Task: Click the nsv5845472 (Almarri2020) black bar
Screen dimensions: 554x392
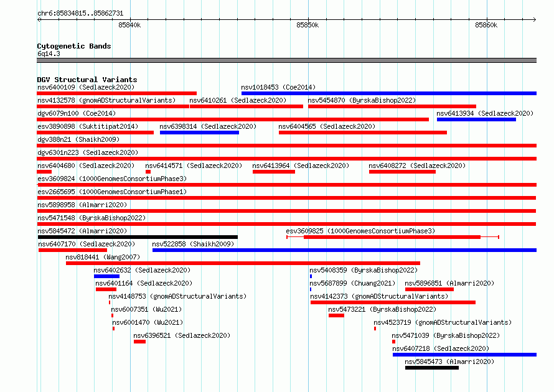Action: pos(138,237)
